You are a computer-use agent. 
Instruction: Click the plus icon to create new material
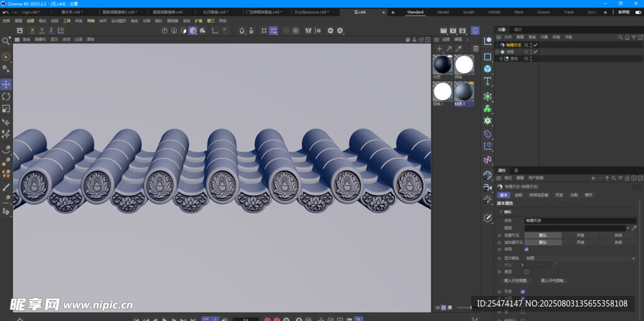pos(440,48)
